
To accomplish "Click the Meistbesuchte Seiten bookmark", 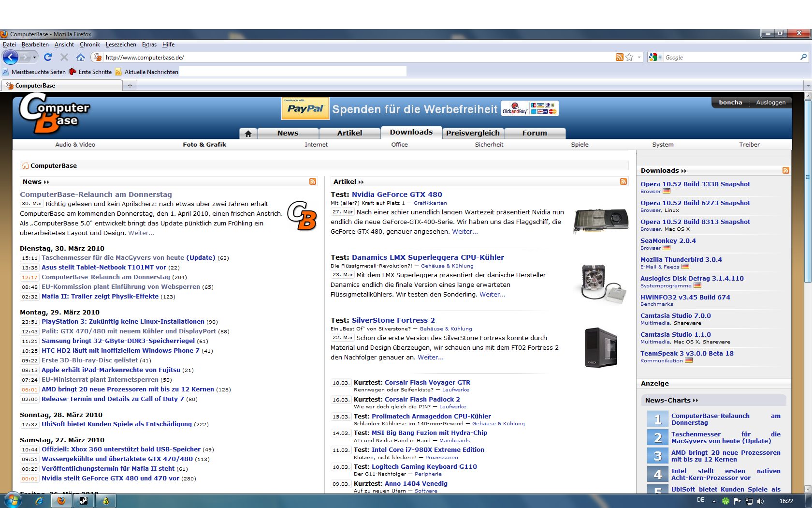I will pos(34,72).
